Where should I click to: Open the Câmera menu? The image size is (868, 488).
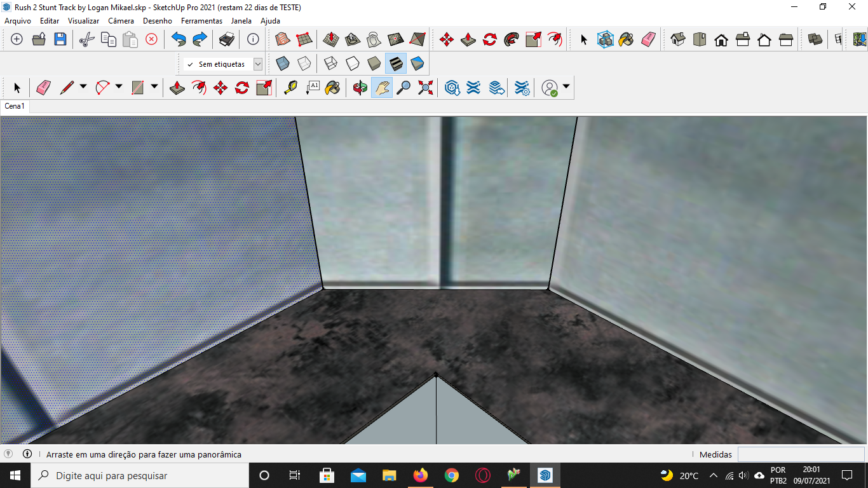pyautogui.click(x=121, y=21)
